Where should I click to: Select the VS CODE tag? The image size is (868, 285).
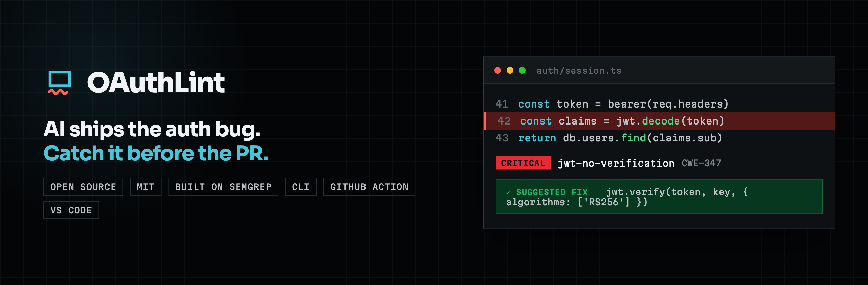tap(71, 210)
